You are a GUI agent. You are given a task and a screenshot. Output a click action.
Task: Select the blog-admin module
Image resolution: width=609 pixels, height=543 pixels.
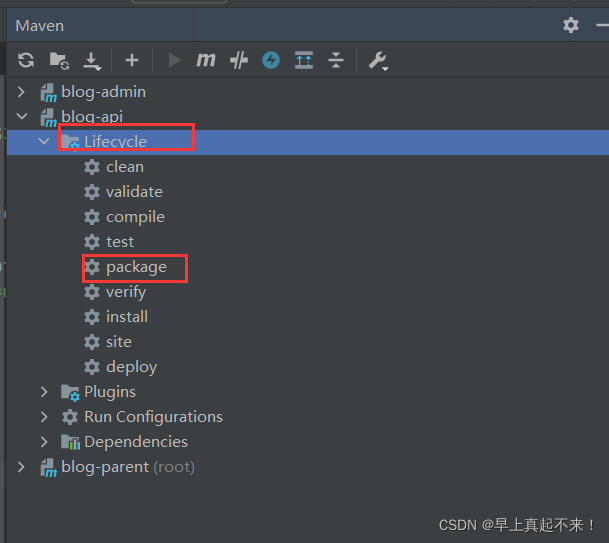click(104, 92)
